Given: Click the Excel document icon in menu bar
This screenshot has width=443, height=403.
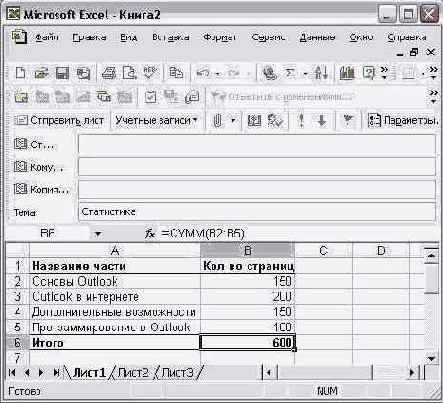Looking at the screenshot, I should [x=19, y=37].
